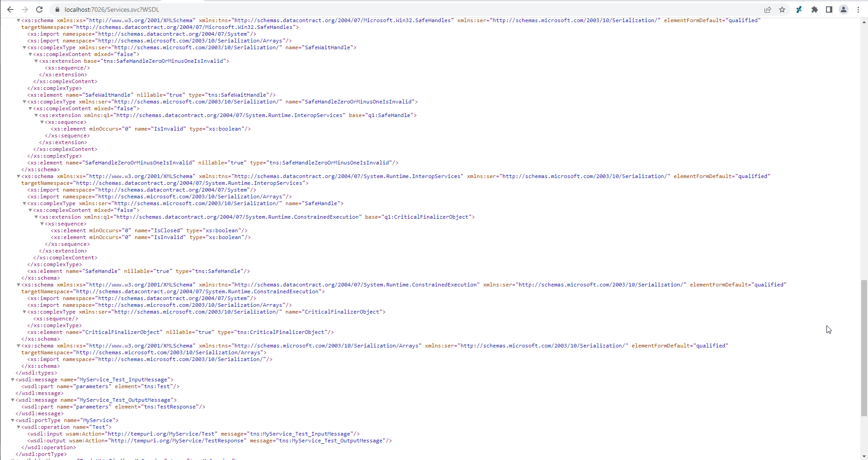The height and width of the screenshot is (460, 868).
Task: Collapse the wsdl:operation Test node
Action: coord(19,427)
